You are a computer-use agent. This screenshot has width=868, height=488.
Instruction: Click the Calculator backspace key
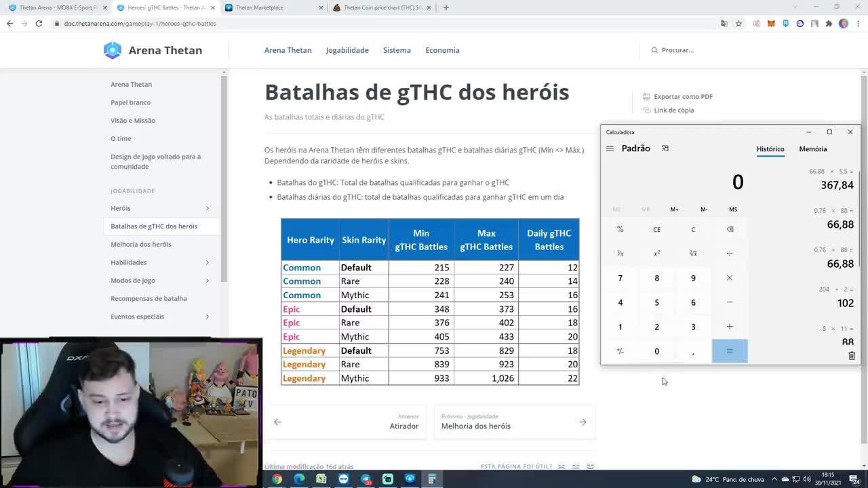(x=730, y=229)
